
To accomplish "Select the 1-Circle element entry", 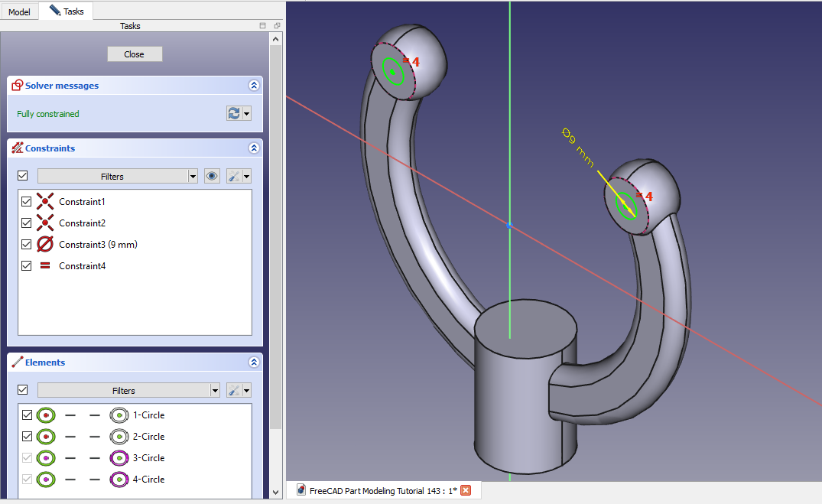I will (148, 415).
